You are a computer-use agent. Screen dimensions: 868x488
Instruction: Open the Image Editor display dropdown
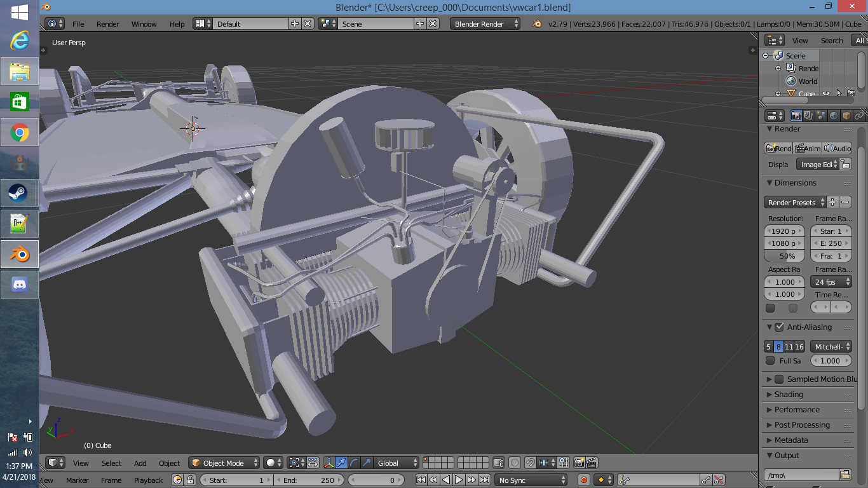point(817,165)
